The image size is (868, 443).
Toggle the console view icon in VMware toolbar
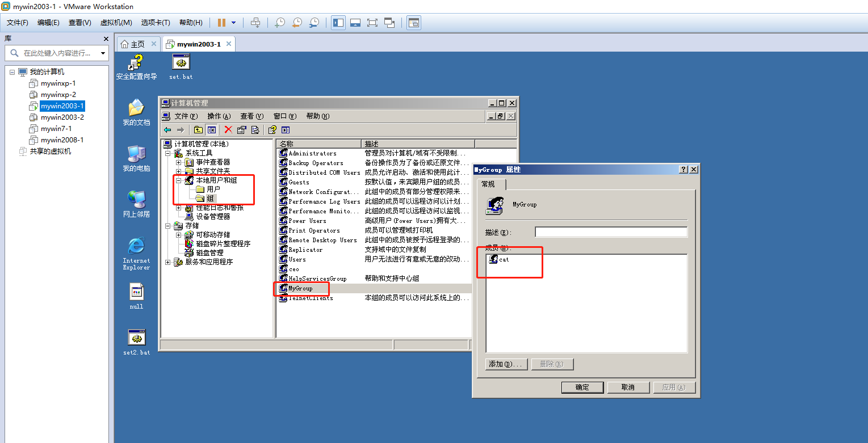[414, 23]
